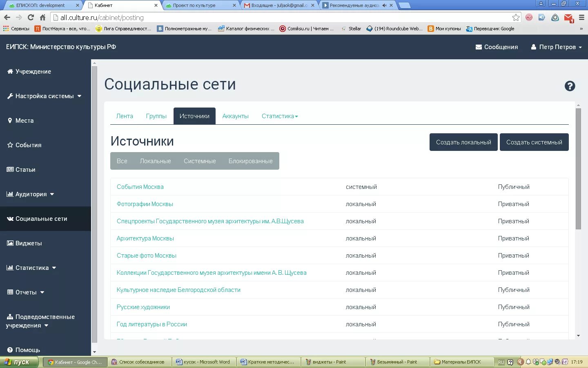
Task: Open Год литературы в России link
Action: [x=152, y=324]
